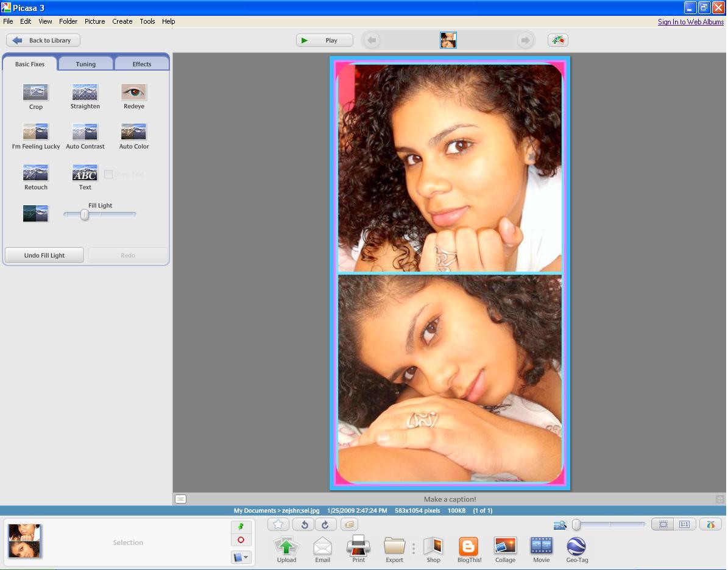Toggle the caption display icon
The width and height of the screenshot is (728, 570).
coord(180,499)
